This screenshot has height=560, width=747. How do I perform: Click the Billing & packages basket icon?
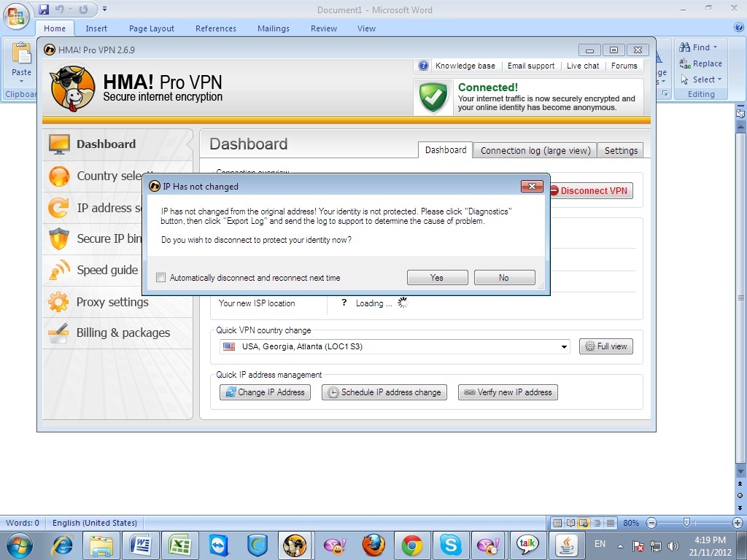tap(58, 333)
